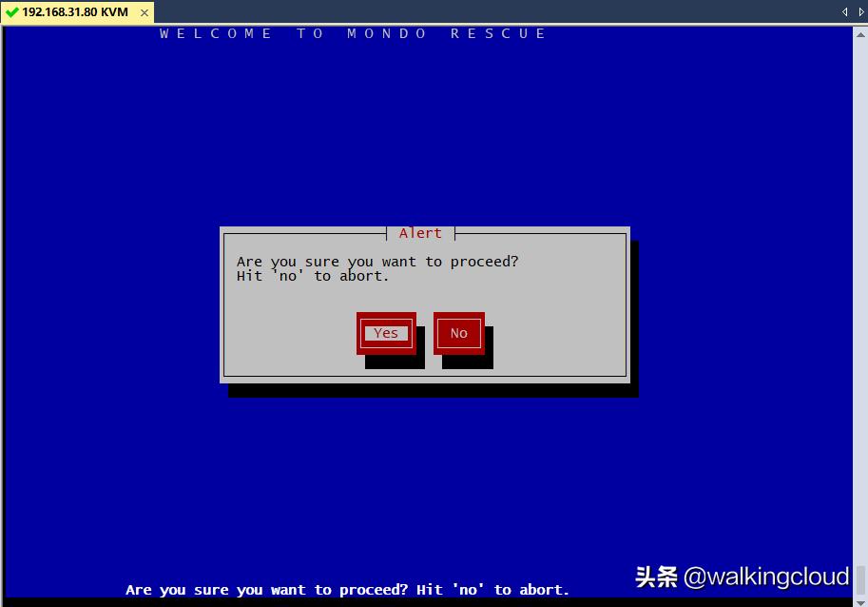
Task: Click the WELCOME TO MONDO RESCUE banner text
Action: [x=352, y=33]
